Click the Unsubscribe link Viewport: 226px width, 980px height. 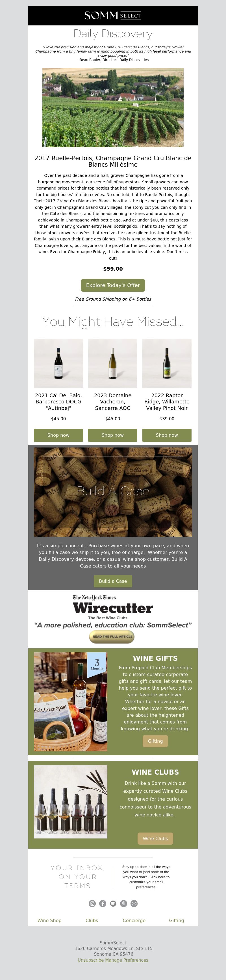tap(91, 960)
